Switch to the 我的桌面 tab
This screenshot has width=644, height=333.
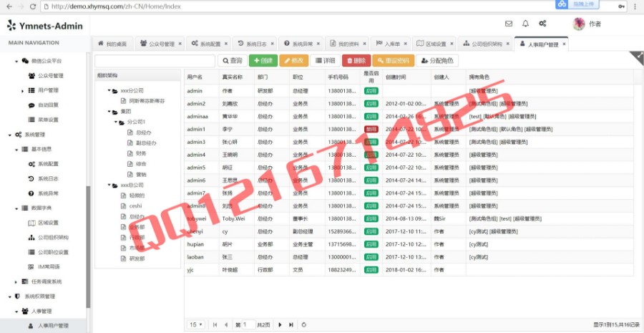pos(112,44)
